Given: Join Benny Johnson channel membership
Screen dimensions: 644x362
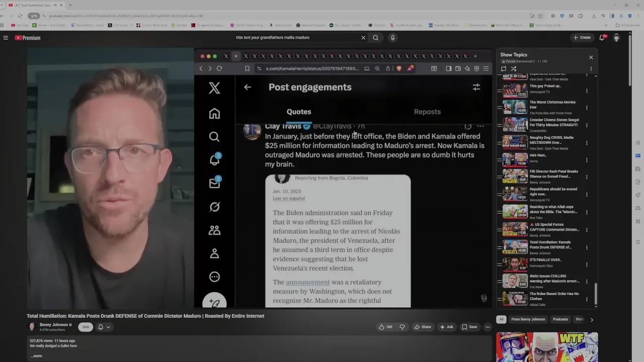Looking at the screenshot, I should [x=86, y=327].
